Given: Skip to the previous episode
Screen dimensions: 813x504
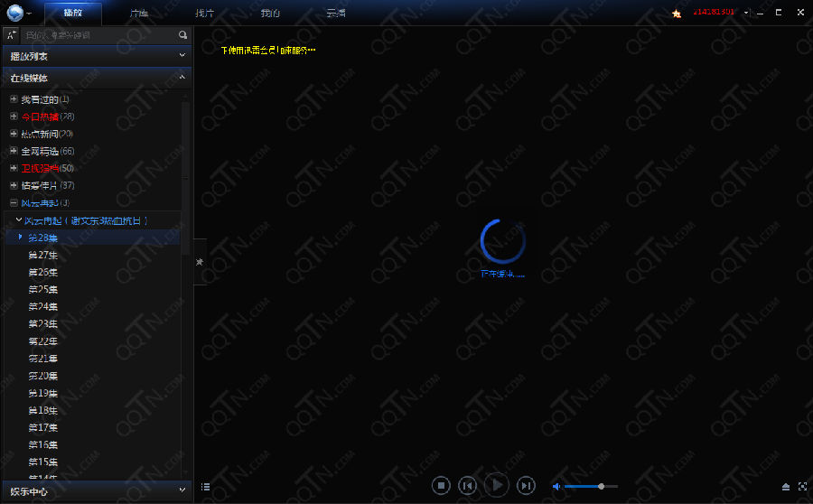Looking at the screenshot, I should (468, 486).
